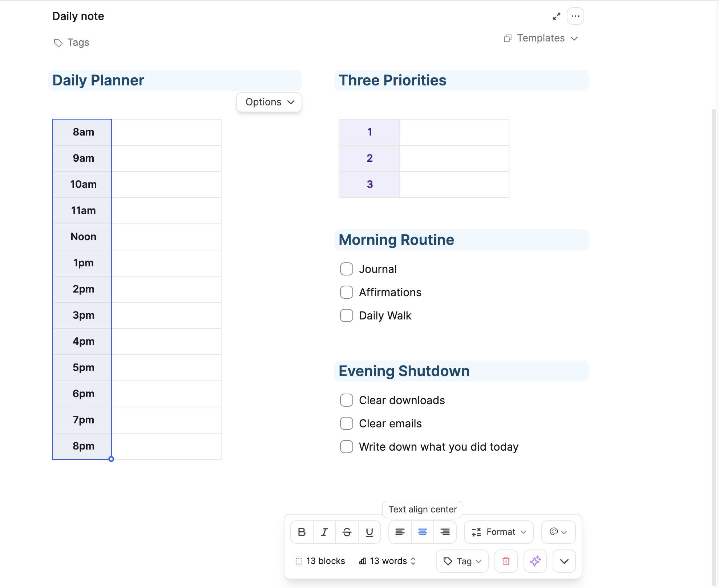719x588 pixels.
Task: Click the 13 blocks selection indicator
Action: (x=320, y=561)
